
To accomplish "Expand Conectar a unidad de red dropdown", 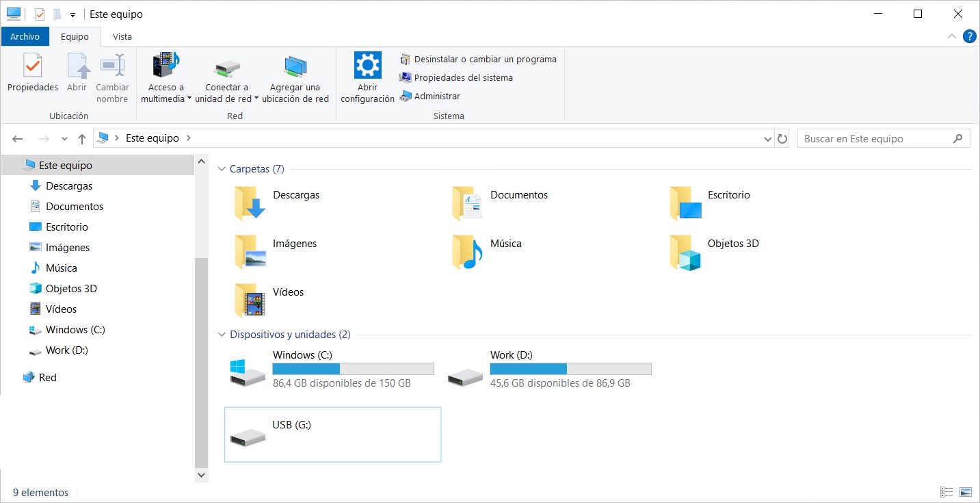I will (x=256, y=99).
